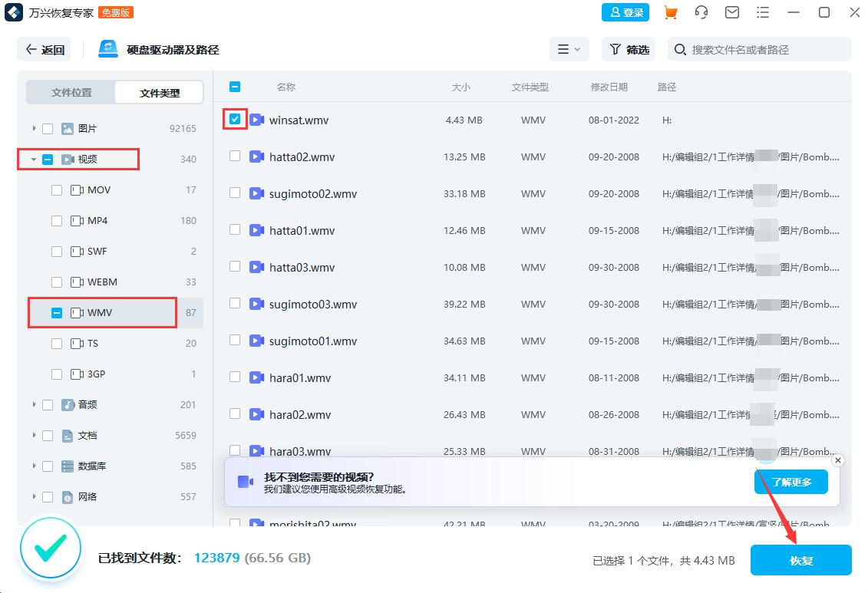Uncheck the winsat.wmv checkbox
Viewport: 868px width, 593px height.
[x=234, y=120]
